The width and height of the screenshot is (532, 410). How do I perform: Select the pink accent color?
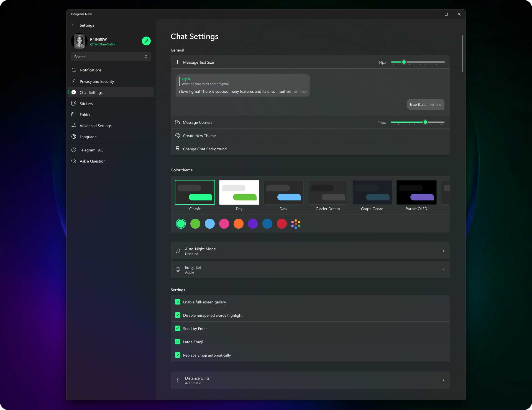[x=224, y=224]
